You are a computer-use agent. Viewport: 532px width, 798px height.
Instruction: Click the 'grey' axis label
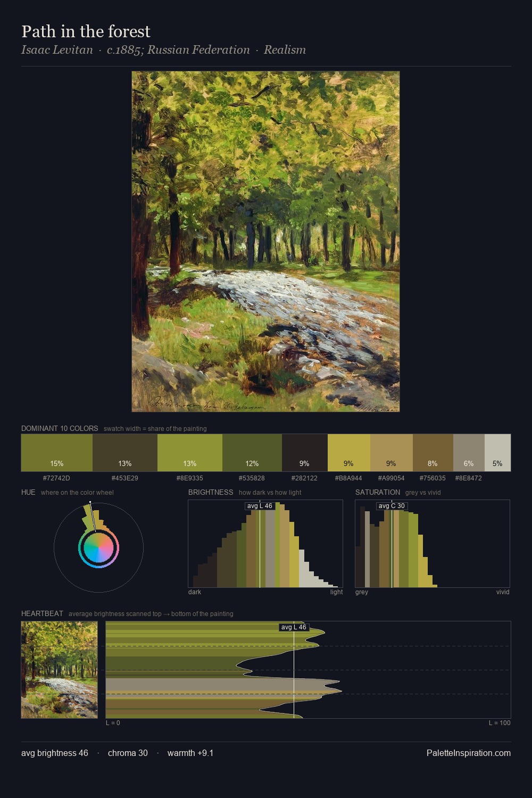click(362, 592)
